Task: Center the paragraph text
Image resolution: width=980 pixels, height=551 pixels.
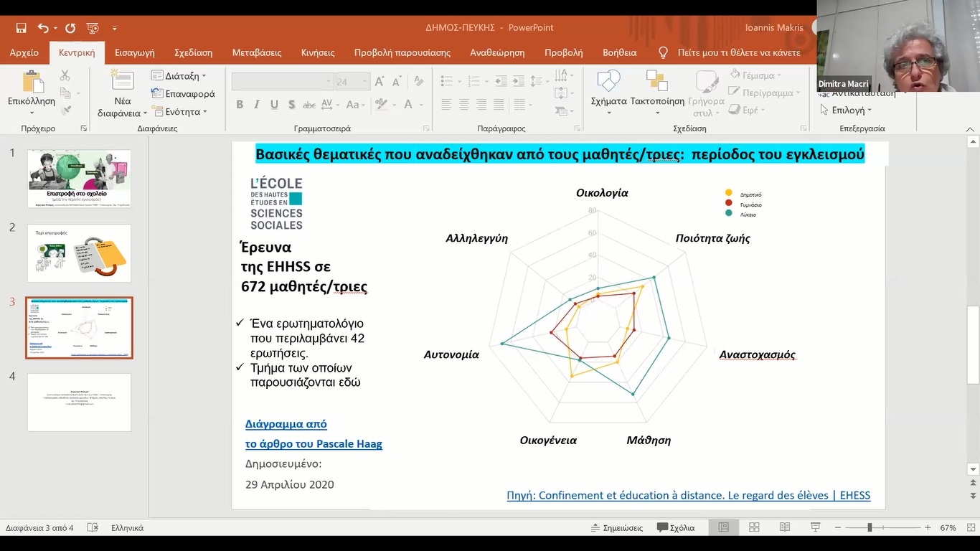Action: point(463,105)
